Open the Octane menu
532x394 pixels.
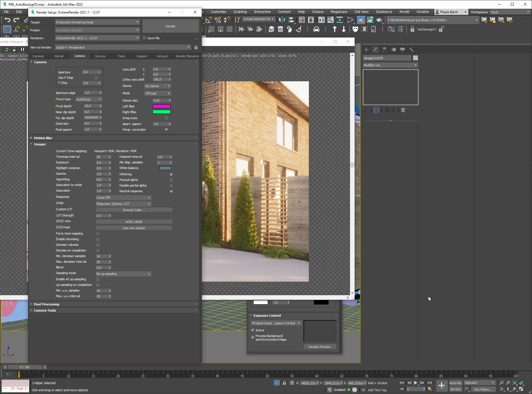(318, 12)
